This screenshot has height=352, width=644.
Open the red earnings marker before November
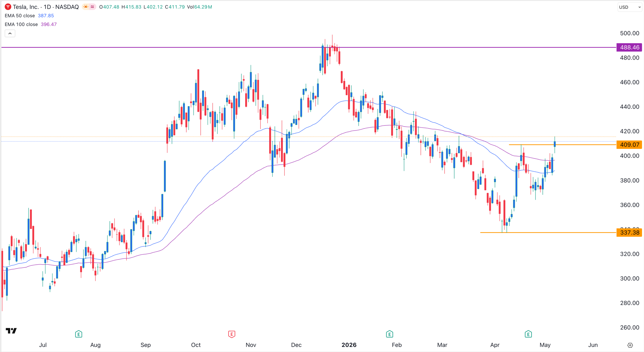[x=231, y=334]
